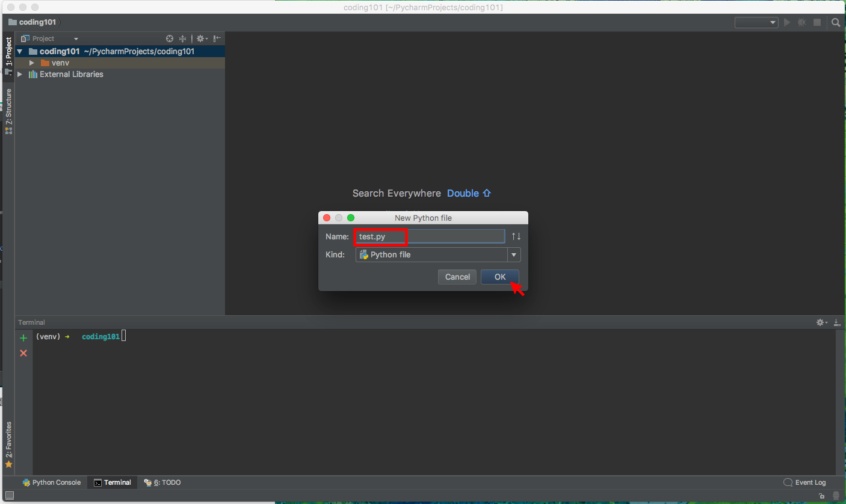
Task: Open the Kind dropdown in the dialog
Action: (514, 255)
